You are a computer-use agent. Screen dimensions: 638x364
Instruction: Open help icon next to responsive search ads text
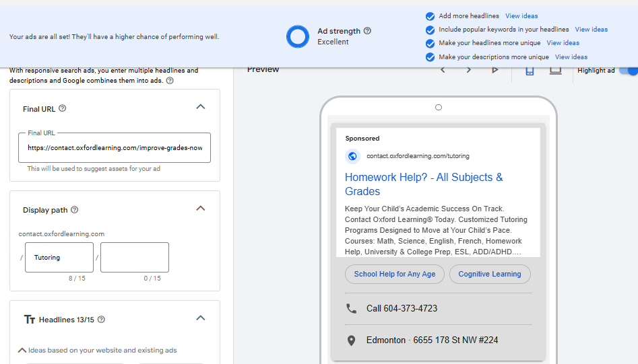pos(170,81)
